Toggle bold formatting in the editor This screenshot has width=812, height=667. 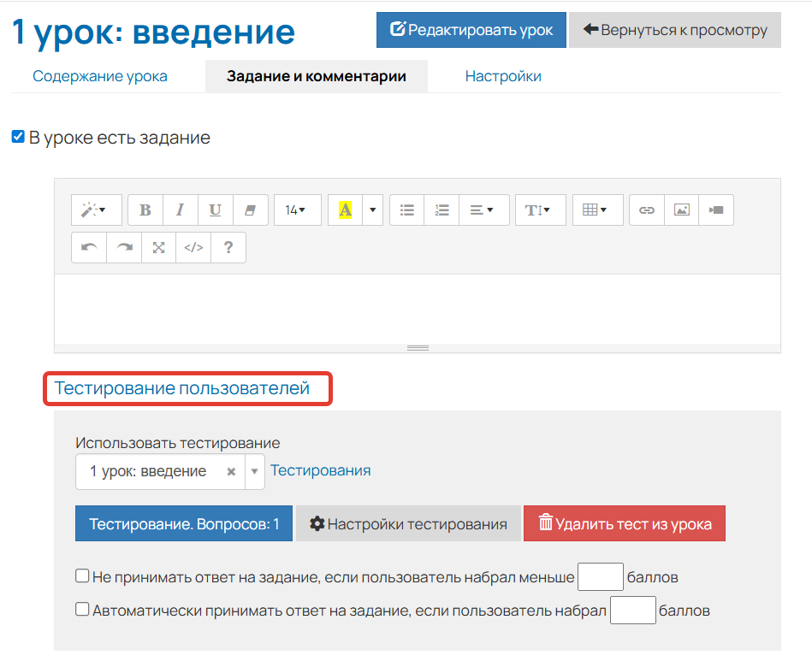pyautogui.click(x=145, y=210)
